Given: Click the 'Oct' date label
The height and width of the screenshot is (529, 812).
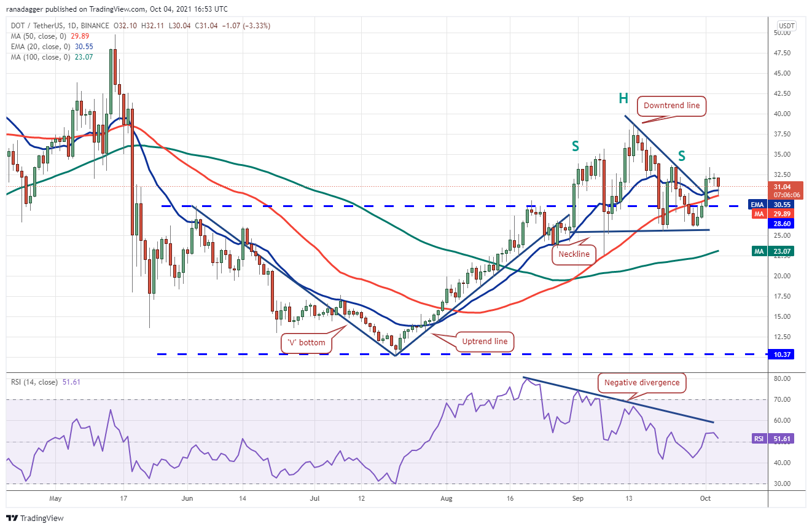Looking at the screenshot, I should [x=706, y=498].
